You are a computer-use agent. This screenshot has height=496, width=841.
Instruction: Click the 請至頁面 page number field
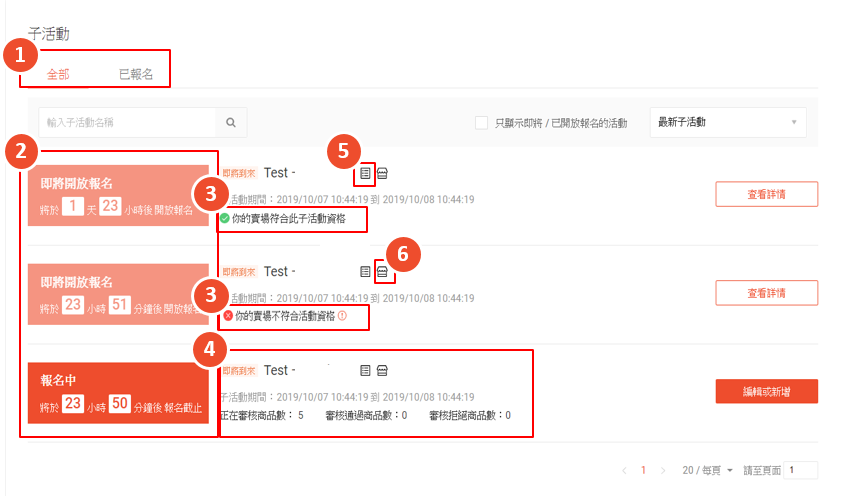click(x=800, y=470)
